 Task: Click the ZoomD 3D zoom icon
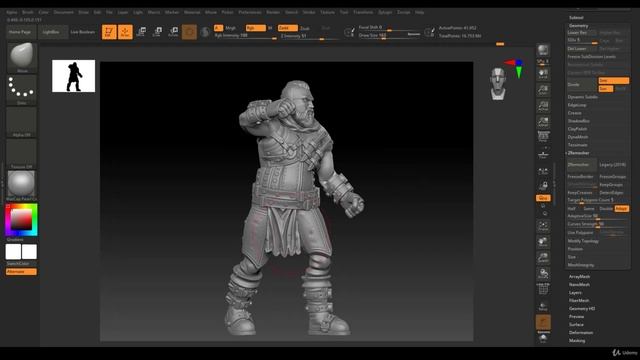543,258
